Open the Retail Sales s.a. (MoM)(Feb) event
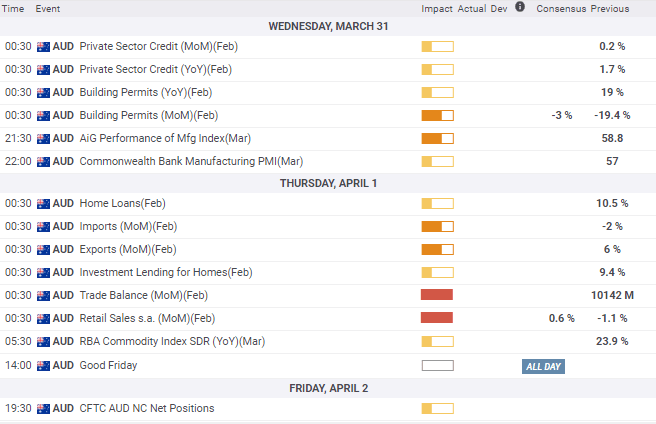 (147, 318)
